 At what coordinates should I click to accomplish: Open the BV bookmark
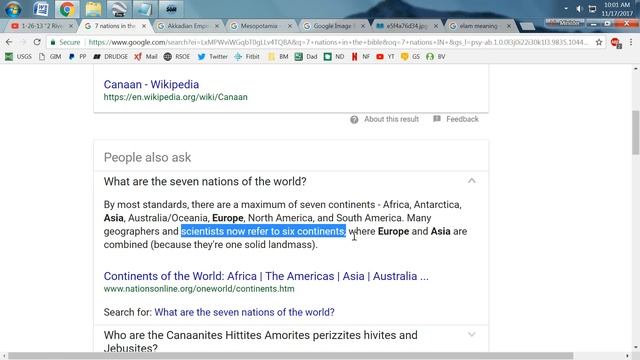[x=436, y=57]
